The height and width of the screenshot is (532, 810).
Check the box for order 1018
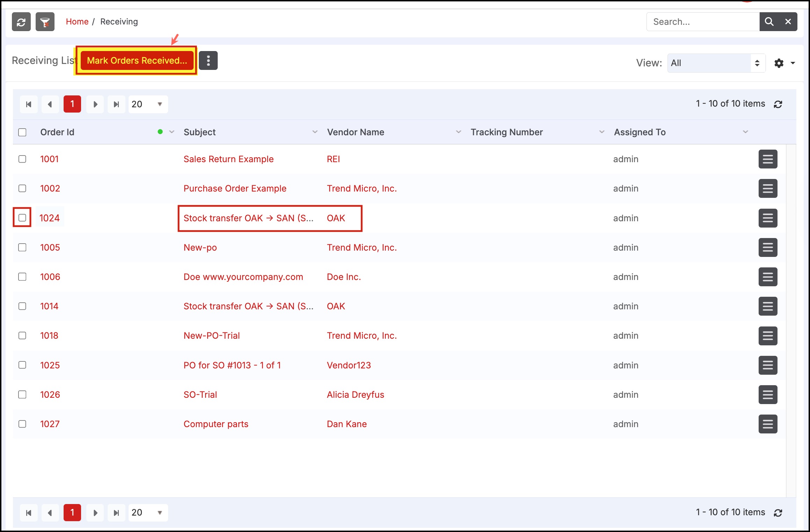point(22,336)
